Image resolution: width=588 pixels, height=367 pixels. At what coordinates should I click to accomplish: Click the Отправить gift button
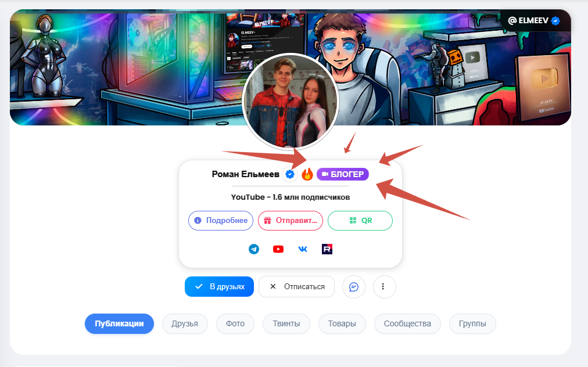(291, 221)
